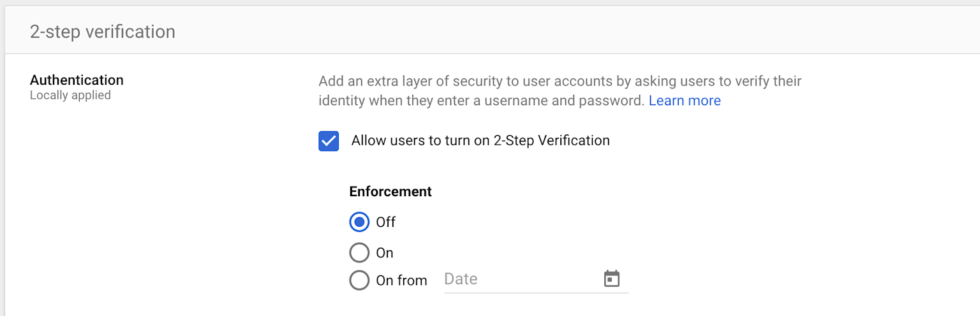Screen dimensions: 980x316
Task: Select the Off enforcement radio button
Action: (359, 222)
